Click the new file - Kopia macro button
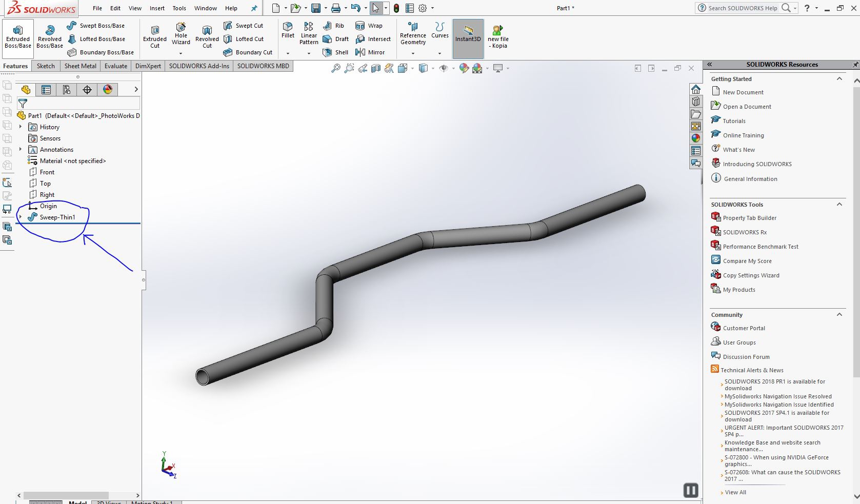The height and width of the screenshot is (504, 860). click(x=498, y=37)
